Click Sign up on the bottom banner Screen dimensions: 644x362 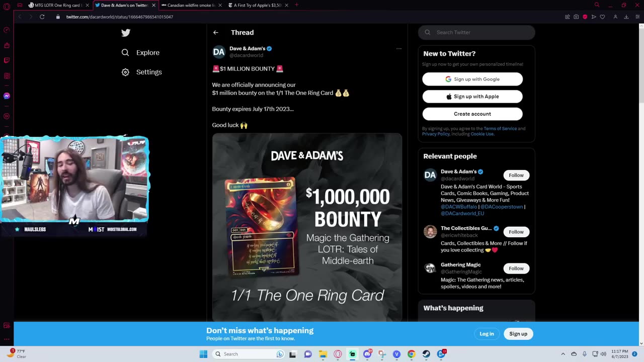(x=518, y=334)
